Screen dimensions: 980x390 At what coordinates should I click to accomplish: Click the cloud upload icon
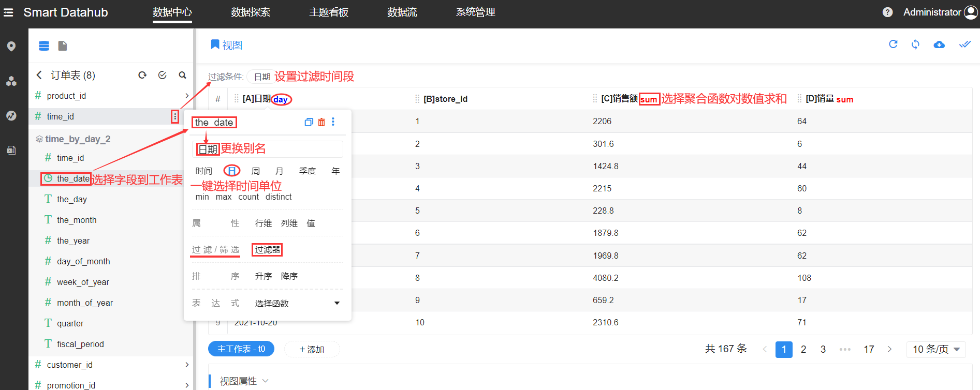click(939, 45)
